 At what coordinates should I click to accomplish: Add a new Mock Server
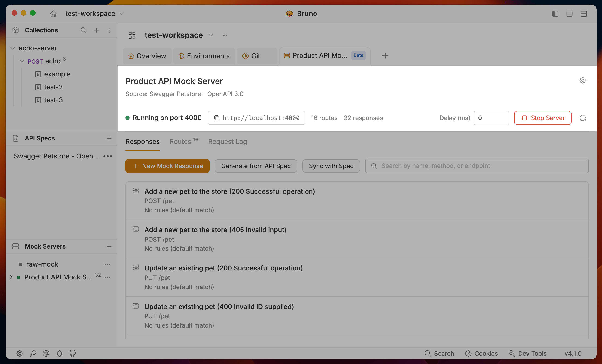[x=109, y=246]
